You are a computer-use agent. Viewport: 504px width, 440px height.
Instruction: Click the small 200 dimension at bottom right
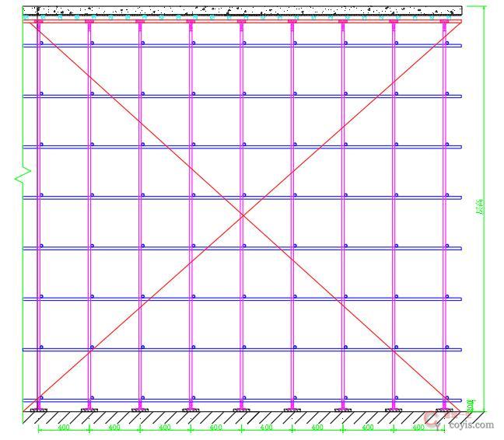click(x=471, y=405)
